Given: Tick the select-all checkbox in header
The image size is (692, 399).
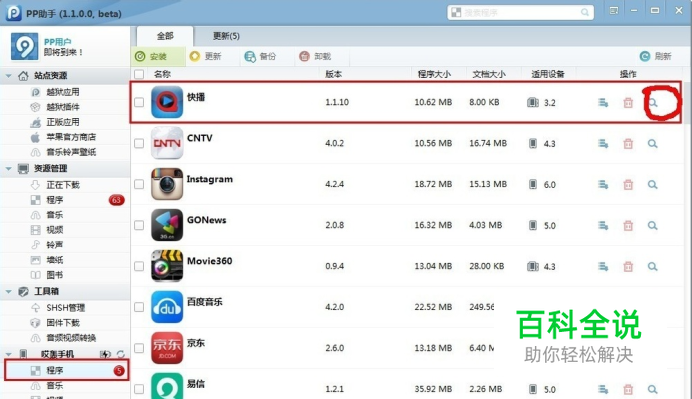Looking at the screenshot, I should pyautogui.click(x=139, y=74).
